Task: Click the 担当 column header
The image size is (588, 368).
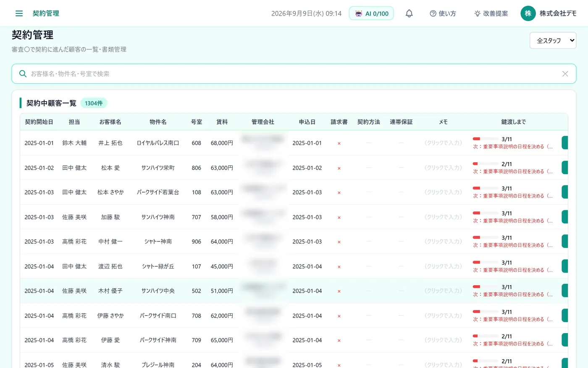Action: click(74, 122)
